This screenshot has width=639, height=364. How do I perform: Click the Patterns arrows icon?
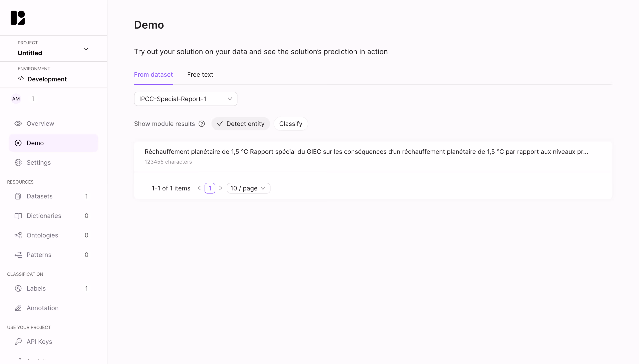coord(18,254)
